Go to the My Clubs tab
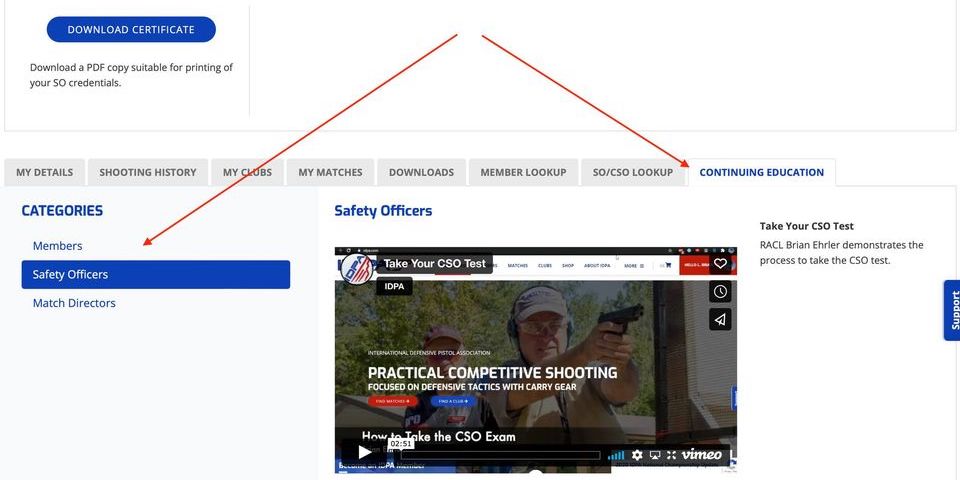This screenshot has height=480, width=960. [247, 172]
